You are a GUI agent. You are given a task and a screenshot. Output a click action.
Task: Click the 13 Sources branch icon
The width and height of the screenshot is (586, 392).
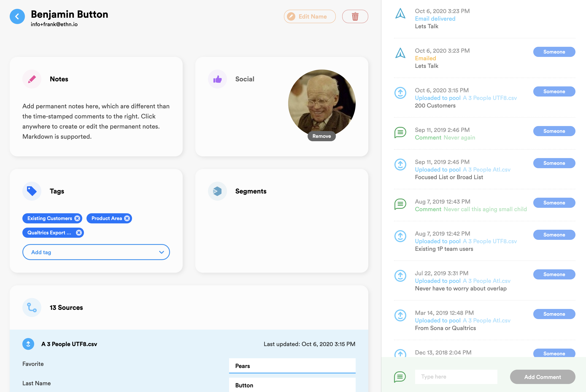click(x=32, y=307)
